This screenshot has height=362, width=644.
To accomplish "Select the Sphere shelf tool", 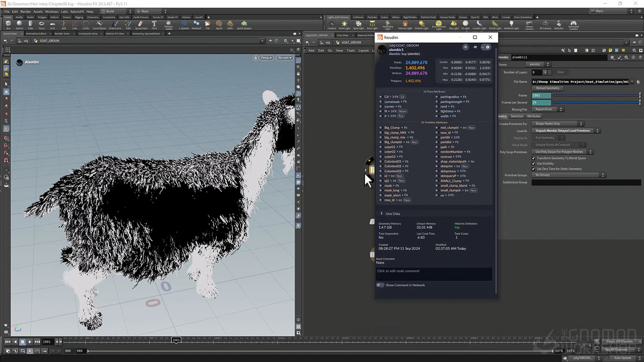I will (19, 24).
